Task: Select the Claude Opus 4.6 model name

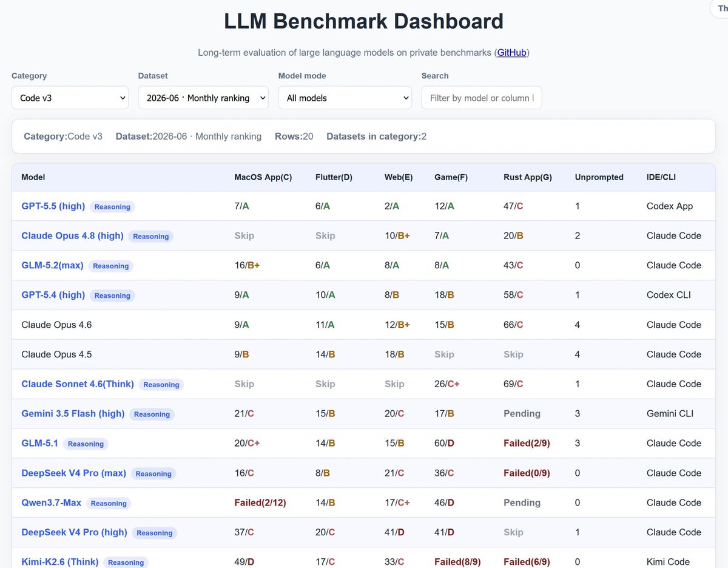Action: [56, 325]
